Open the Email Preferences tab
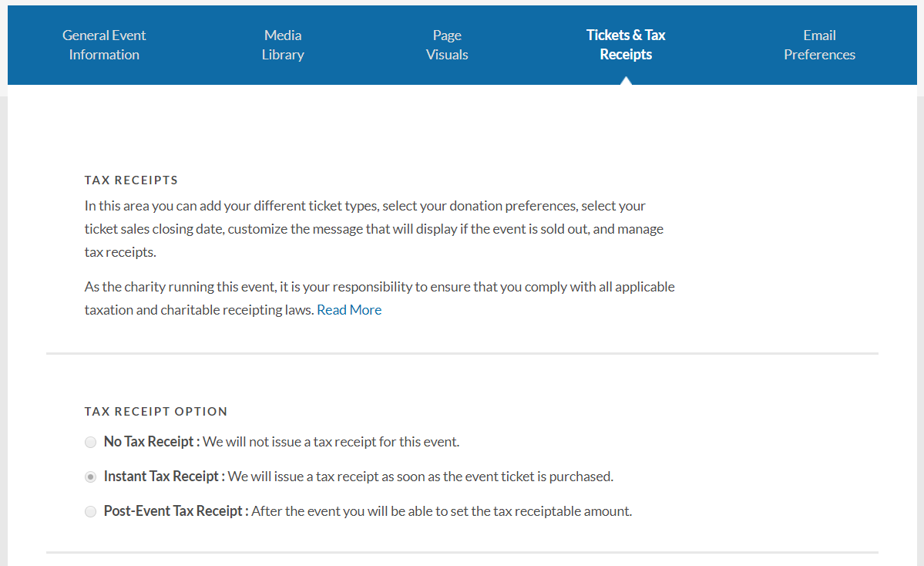The height and width of the screenshot is (566, 924). 819,45
